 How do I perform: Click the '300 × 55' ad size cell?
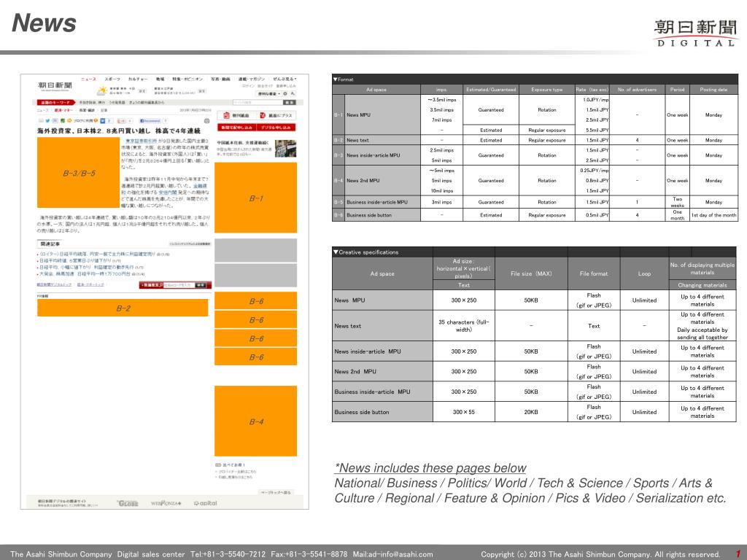[x=463, y=412]
